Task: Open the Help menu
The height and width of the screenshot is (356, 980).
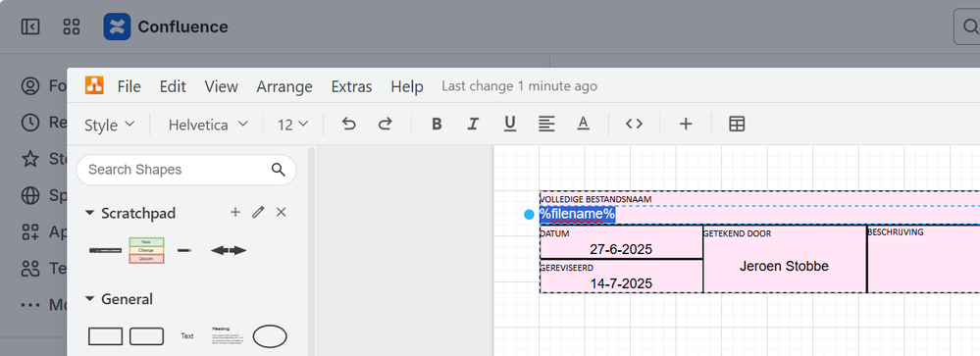Action: (x=407, y=86)
